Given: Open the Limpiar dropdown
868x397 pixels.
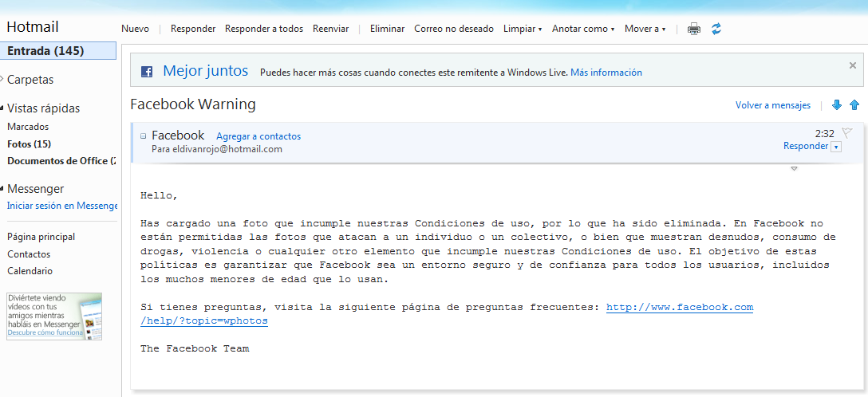Looking at the screenshot, I should pyautogui.click(x=523, y=29).
